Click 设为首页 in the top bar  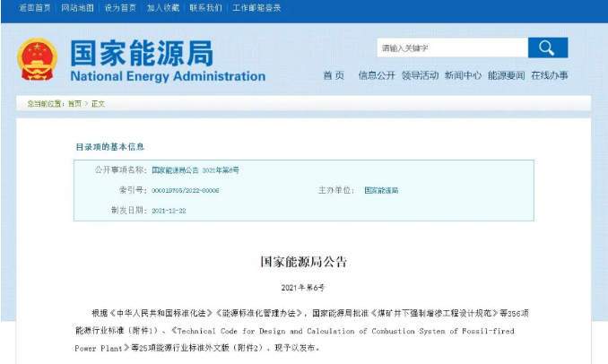click(120, 7)
